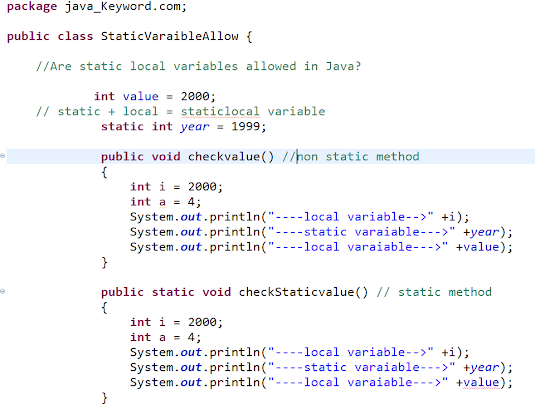Click println '----local varaiable--->' +value in checkvalue
This screenshot has height=413, width=535.
click(321, 247)
